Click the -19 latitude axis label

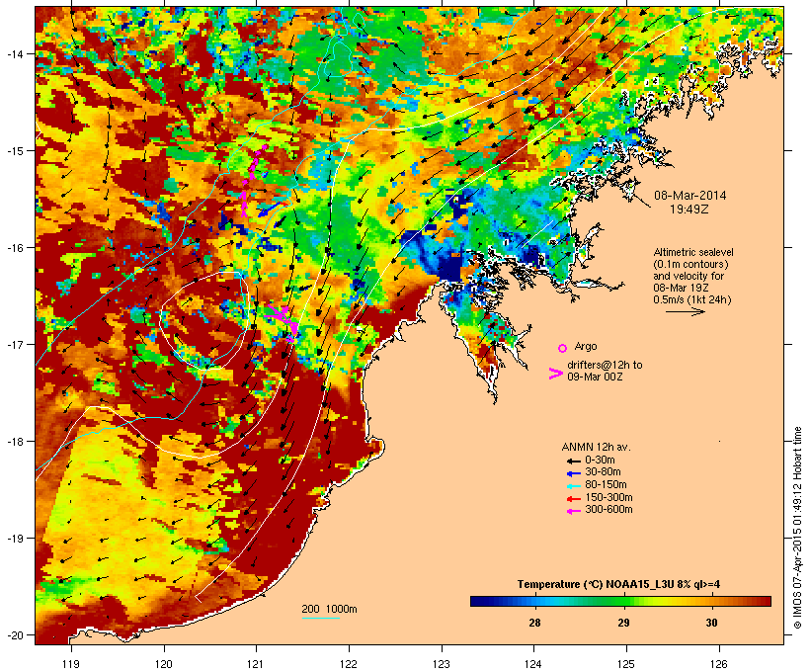pyautogui.click(x=16, y=539)
